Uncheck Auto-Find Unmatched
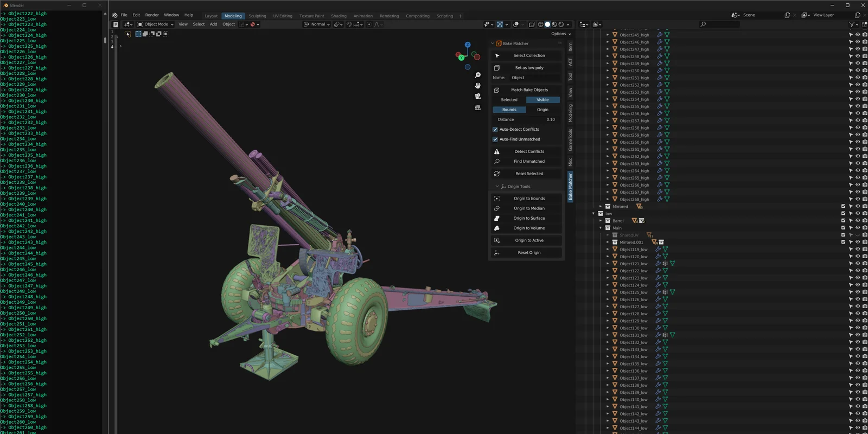Viewport: 868px width, 434px height. [495, 139]
